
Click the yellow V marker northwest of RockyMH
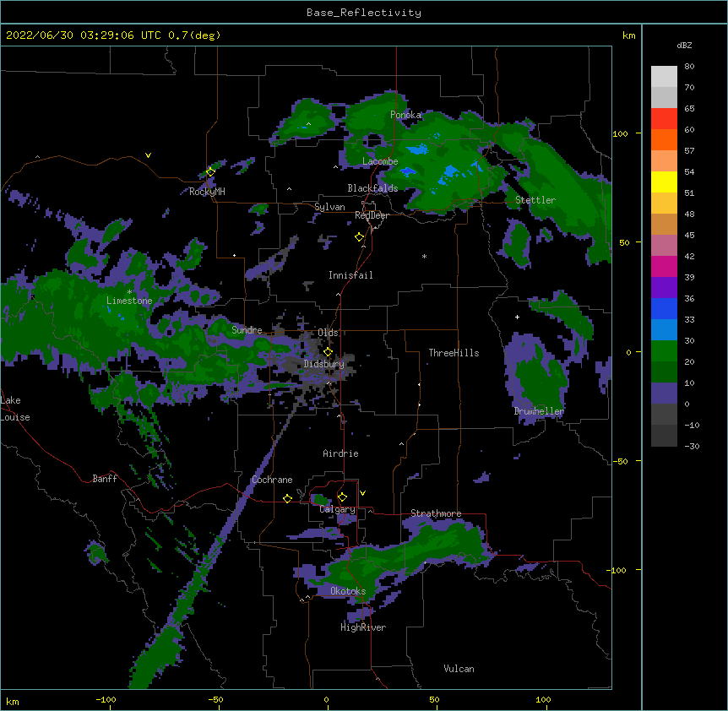pyautogui.click(x=148, y=155)
